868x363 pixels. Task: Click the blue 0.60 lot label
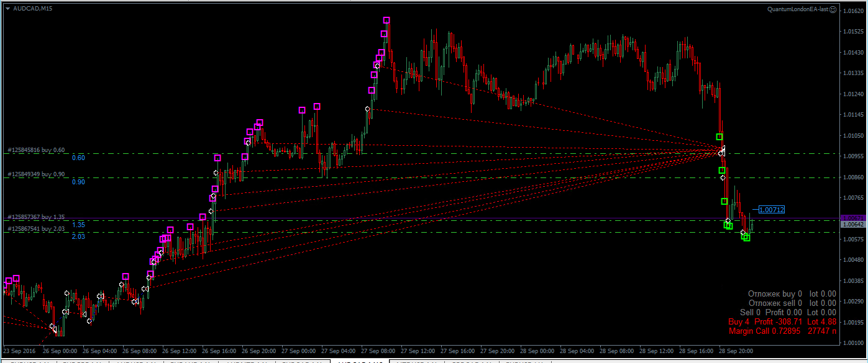coord(78,158)
